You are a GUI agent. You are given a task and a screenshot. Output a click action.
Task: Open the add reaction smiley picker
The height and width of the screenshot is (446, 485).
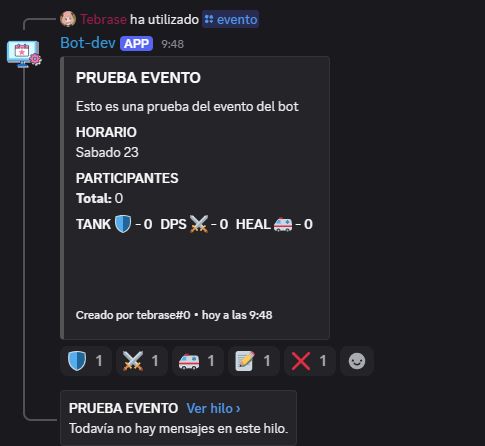357,361
